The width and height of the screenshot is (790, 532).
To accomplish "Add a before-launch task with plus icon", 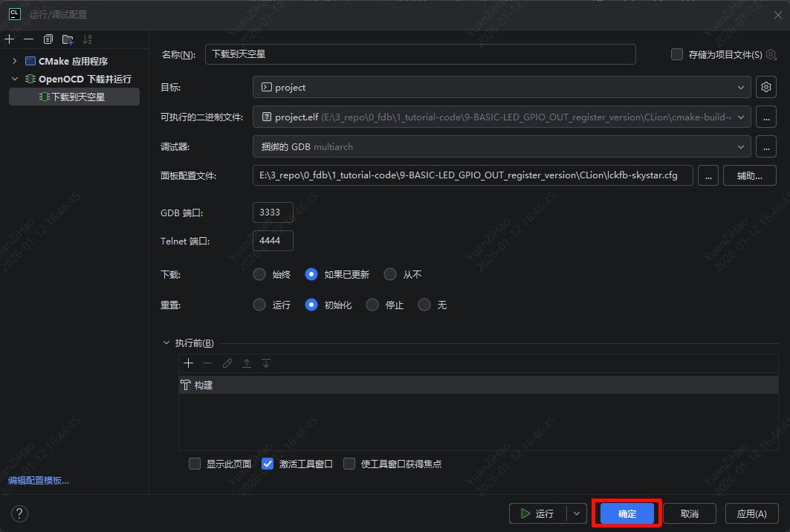I will point(189,363).
